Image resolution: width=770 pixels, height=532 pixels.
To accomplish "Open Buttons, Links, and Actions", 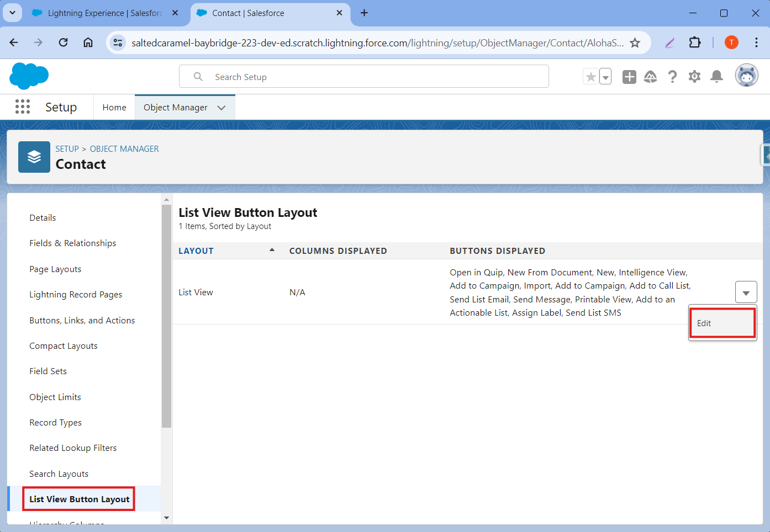I will (82, 320).
